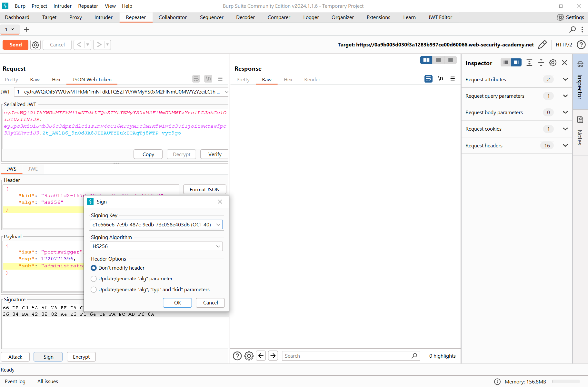Click OK in Sign dialog
This screenshot has height=387, width=588.
tap(177, 303)
